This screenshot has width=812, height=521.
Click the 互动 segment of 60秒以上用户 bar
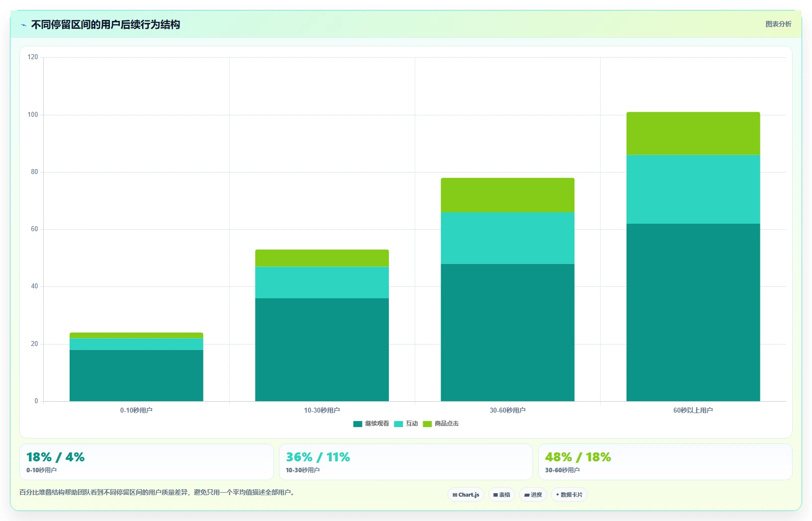coord(693,189)
